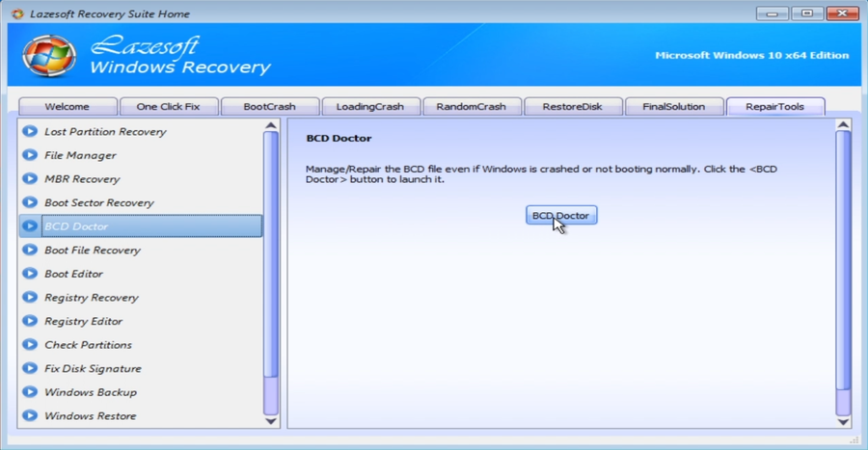Viewport: 868px width, 450px height.
Task: Switch to the FinalSolution tab
Action: tap(674, 107)
